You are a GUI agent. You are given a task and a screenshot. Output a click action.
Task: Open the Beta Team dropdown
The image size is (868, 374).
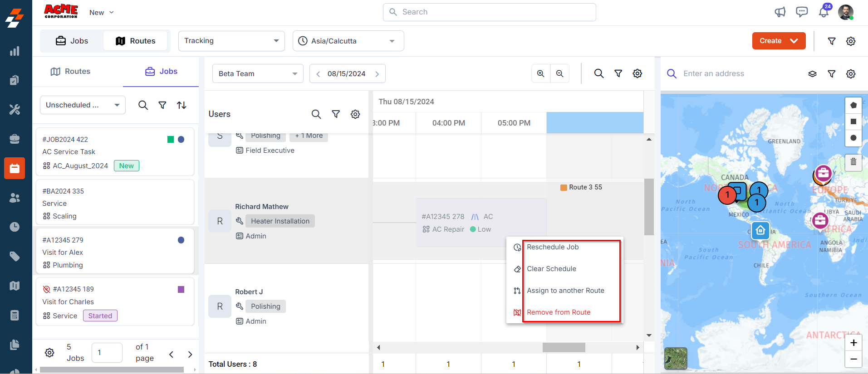click(x=257, y=73)
